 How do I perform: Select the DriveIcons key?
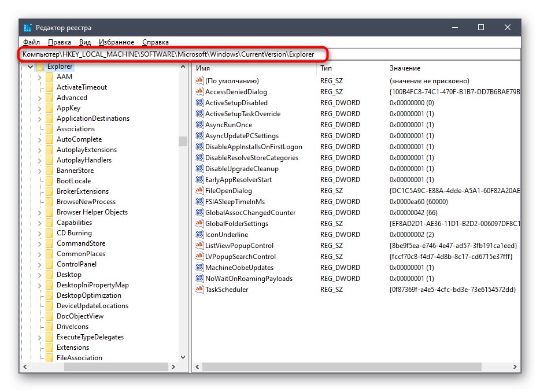point(72,327)
